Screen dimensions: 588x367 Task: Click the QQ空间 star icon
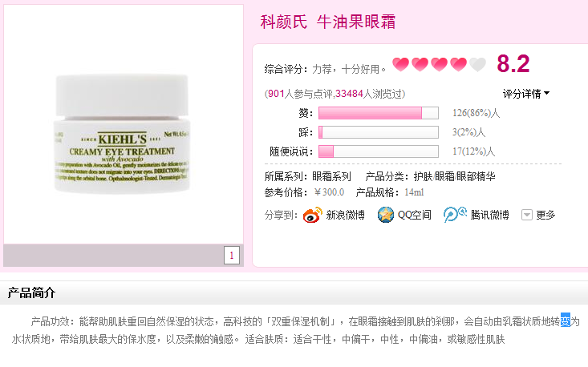click(386, 215)
